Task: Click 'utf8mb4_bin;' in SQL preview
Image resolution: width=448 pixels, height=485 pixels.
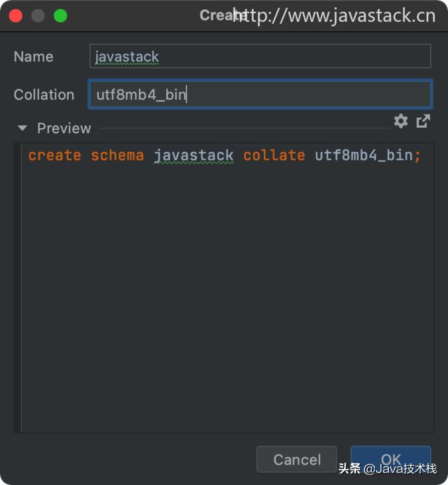Action: (x=368, y=155)
